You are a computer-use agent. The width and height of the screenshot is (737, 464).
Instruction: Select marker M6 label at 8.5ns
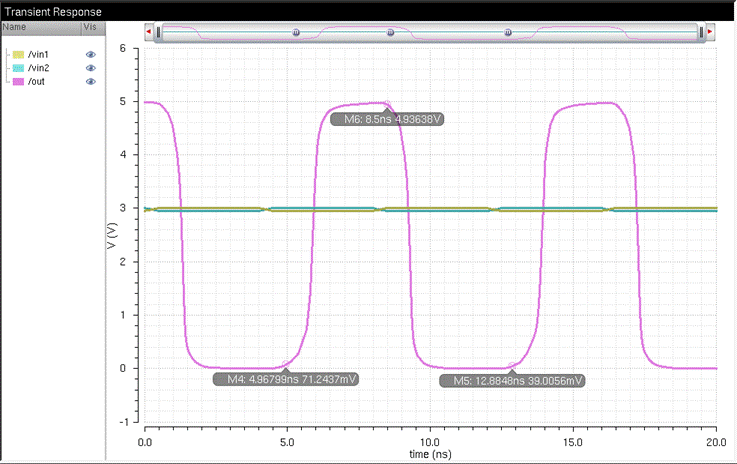[x=387, y=119]
